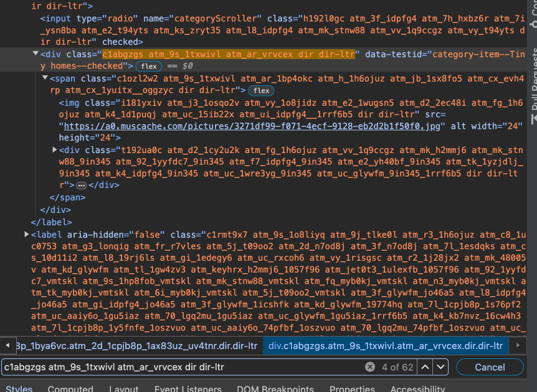537x392 pixels.
Task: Collapse the c1ozl2w2 span node
Action: pos(44,78)
